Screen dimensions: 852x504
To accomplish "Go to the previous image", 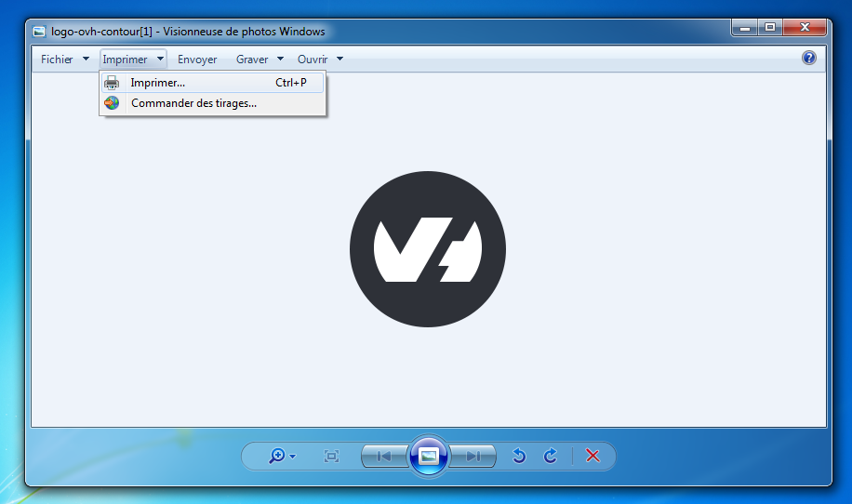I will (383, 456).
